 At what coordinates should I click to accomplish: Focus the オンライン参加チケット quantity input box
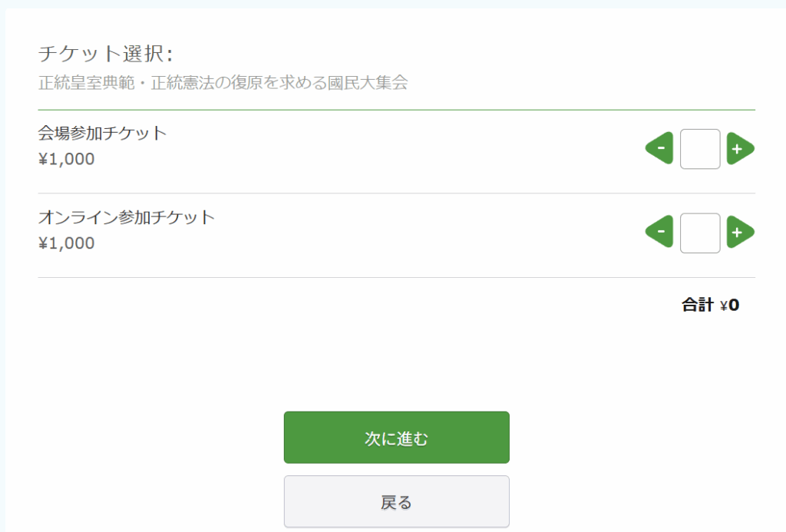point(699,233)
